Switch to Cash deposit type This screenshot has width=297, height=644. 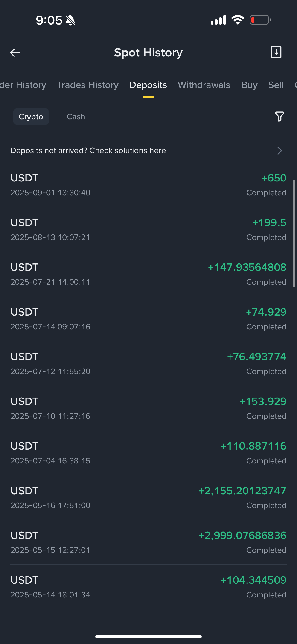point(76,117)
